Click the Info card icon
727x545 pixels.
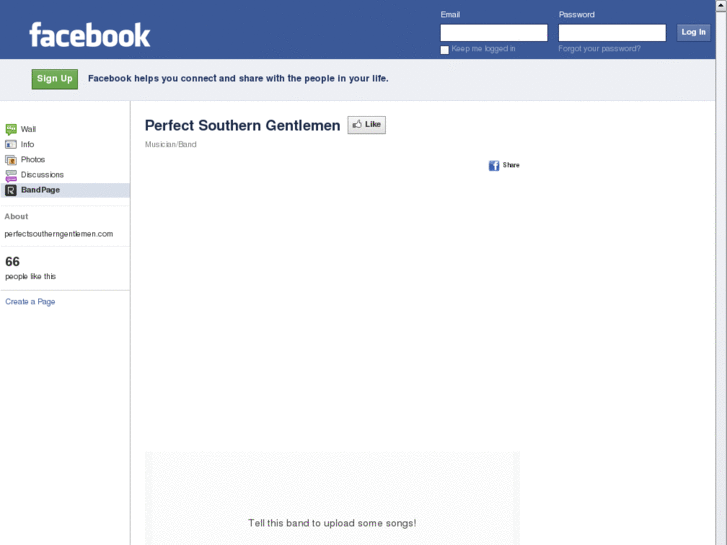[11, 144]
